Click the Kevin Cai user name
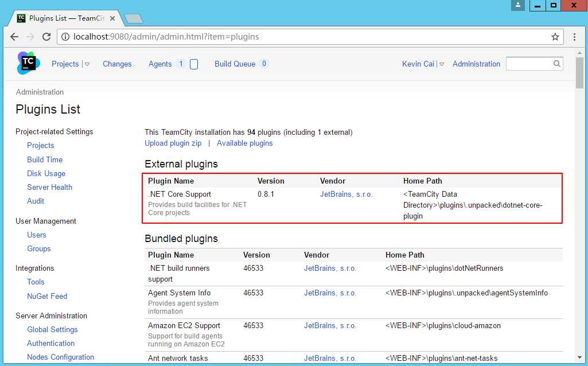 (x=418, y=64)
